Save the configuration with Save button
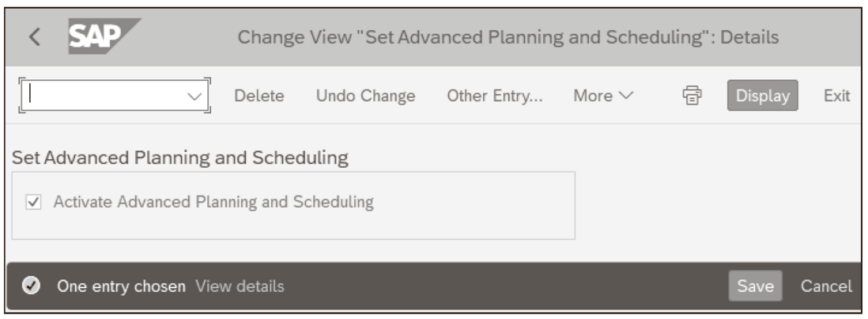Image resolution: width=868 pixels, height=319 pixels. [755, 286]
